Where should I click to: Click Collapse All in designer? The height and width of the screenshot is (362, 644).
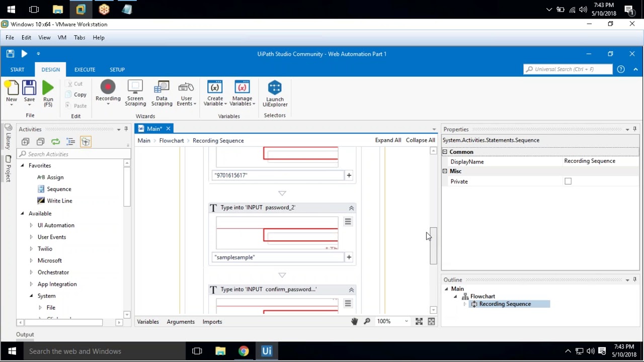click(421, 140)
